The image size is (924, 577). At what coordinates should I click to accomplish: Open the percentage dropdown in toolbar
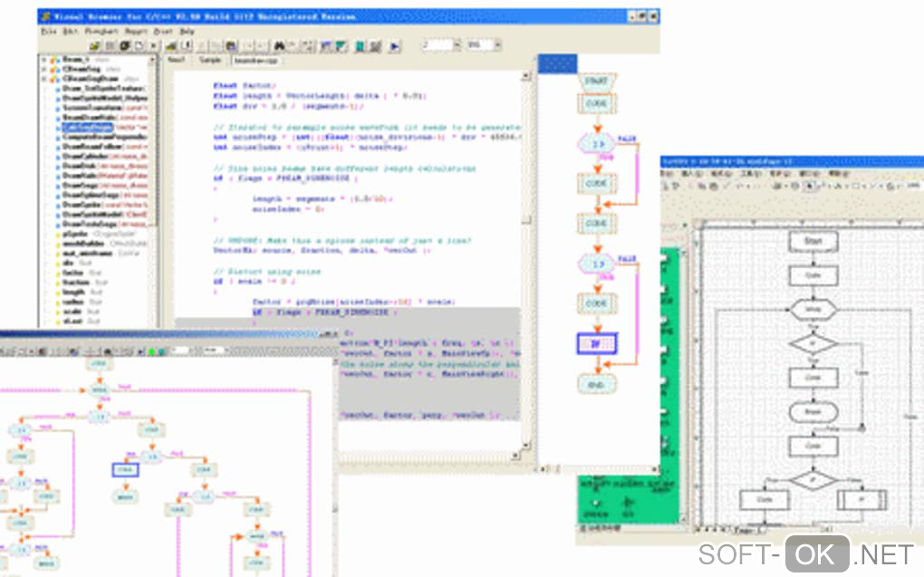click(497, 44)
